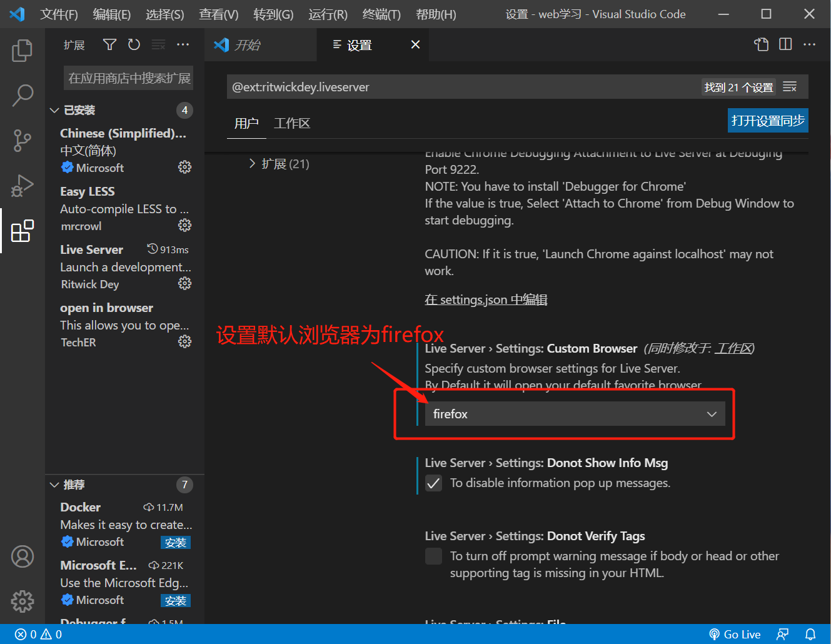This screenshot has width=831, height=644.
Task: Click installed count badge 4
Action: tap(184, 111)
